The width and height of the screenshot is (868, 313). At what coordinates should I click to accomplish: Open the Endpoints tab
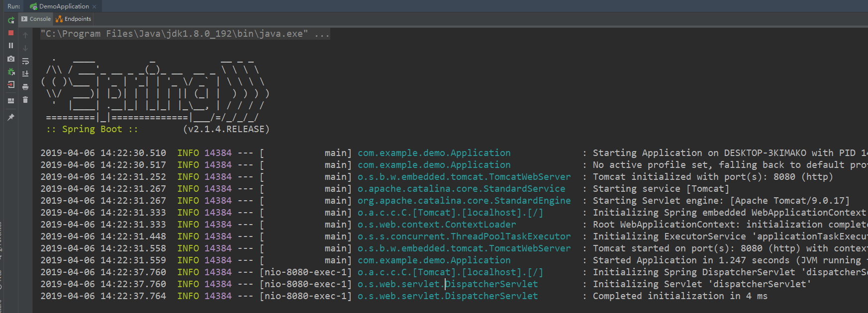[x=74, y=19]
